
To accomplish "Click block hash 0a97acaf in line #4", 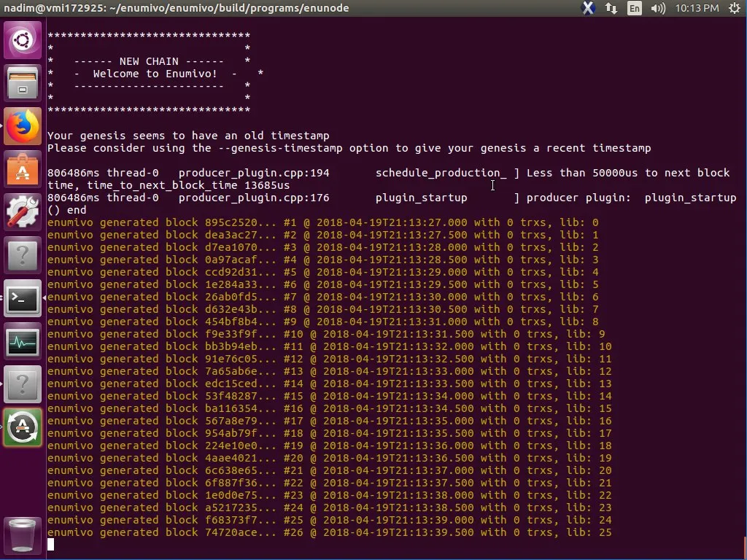I will click(231, 260).
